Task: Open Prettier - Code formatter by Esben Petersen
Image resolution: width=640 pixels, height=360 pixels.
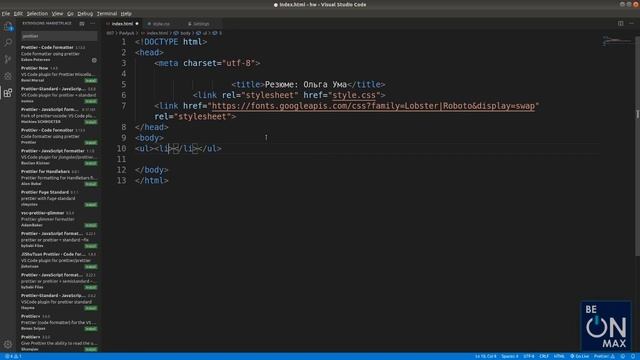Action: [59, 53]
